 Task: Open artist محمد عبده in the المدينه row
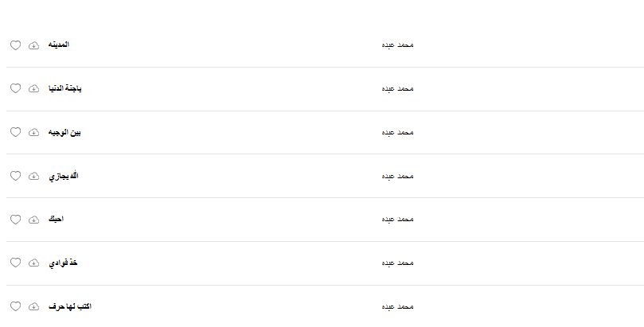(x=397, y=45)
